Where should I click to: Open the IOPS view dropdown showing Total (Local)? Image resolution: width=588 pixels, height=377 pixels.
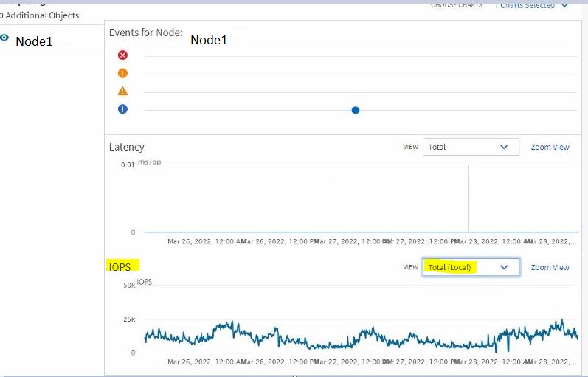coord(470,267)
